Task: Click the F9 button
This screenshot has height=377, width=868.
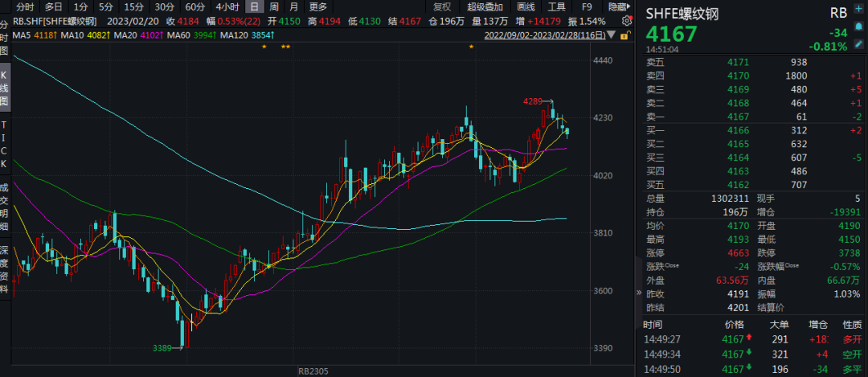Action: point(588,6)
